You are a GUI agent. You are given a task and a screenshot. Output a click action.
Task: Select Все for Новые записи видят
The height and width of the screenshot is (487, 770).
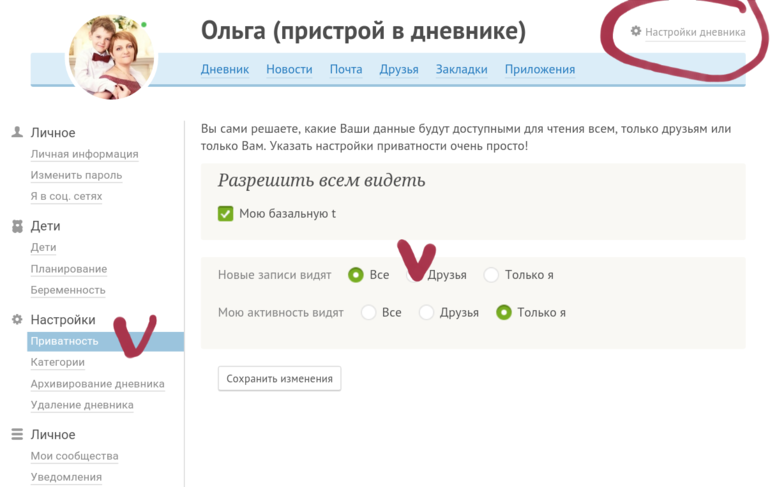(x=356, y=275)
